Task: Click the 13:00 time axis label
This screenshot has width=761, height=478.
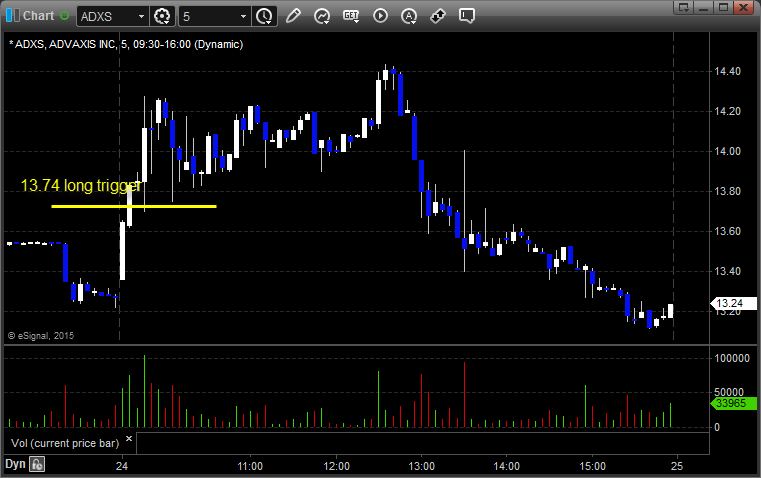Action: pos(421,466)
